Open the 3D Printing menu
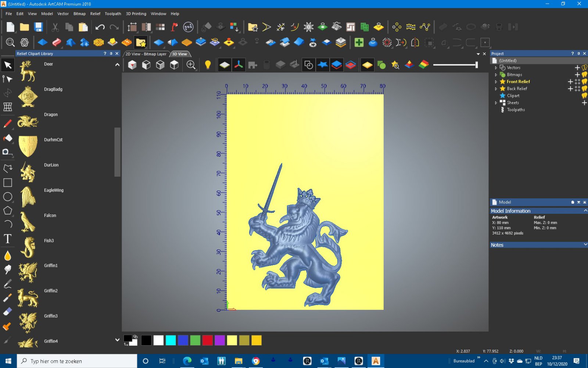 click(x=136, y=14)
